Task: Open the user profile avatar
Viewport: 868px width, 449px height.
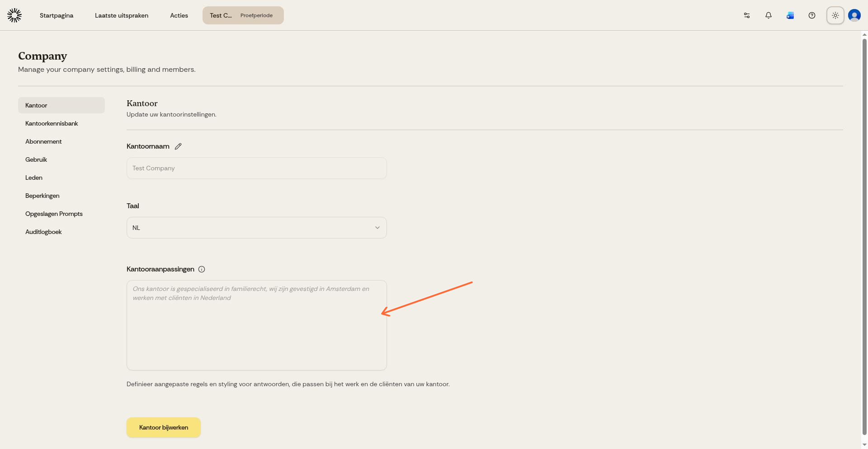Action: 854,15
